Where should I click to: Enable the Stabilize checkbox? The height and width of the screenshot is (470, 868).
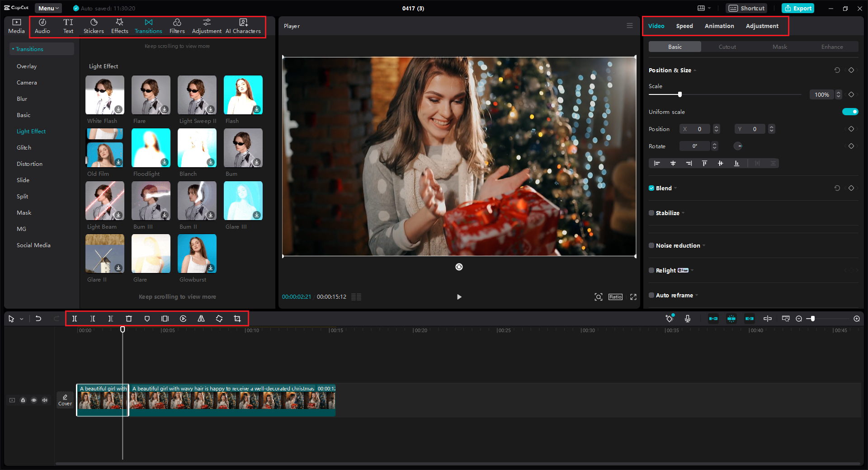click(651, 213)
